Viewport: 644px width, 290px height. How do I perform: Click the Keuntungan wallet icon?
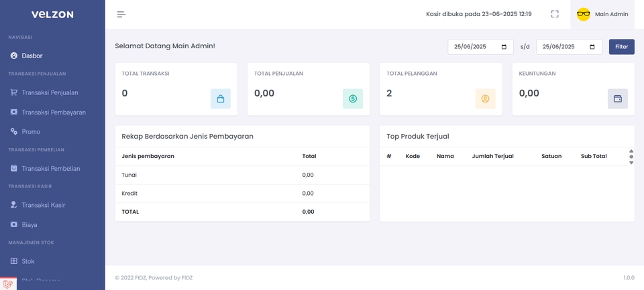(x=618, y=99)
